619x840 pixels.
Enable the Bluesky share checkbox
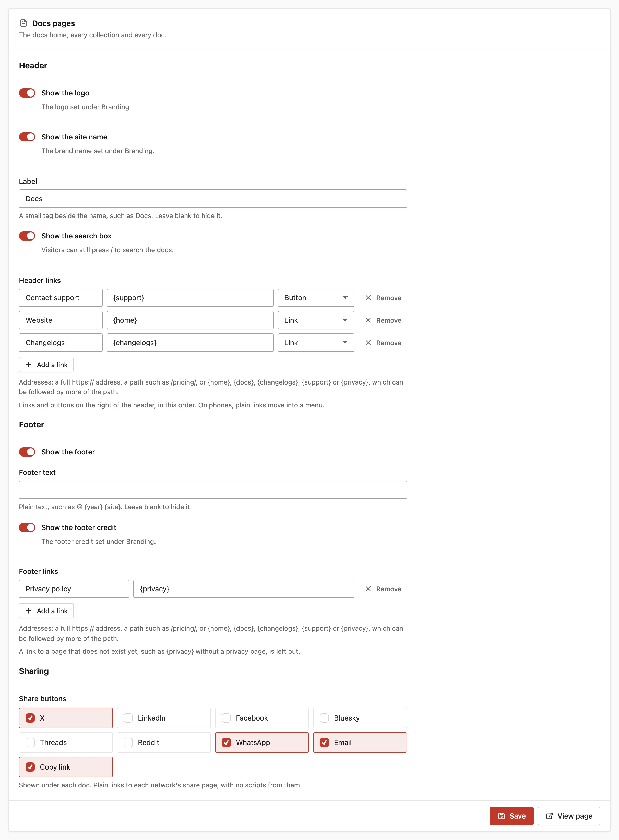pos(325,718)
